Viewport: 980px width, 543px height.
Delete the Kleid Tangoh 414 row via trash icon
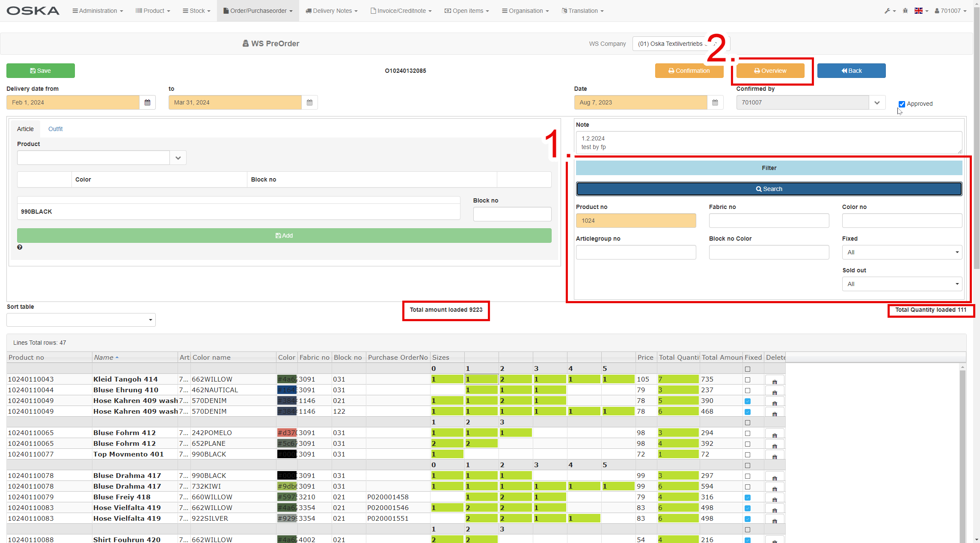774,381
